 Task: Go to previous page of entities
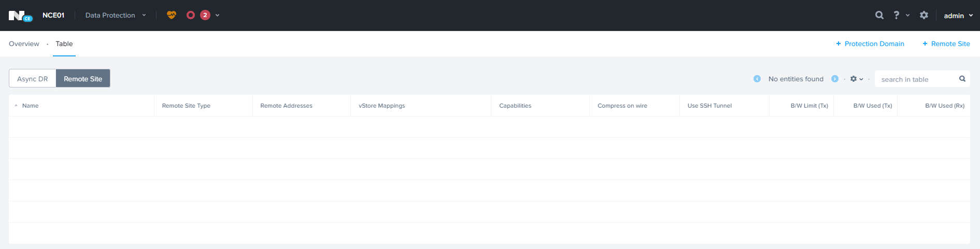757,79
